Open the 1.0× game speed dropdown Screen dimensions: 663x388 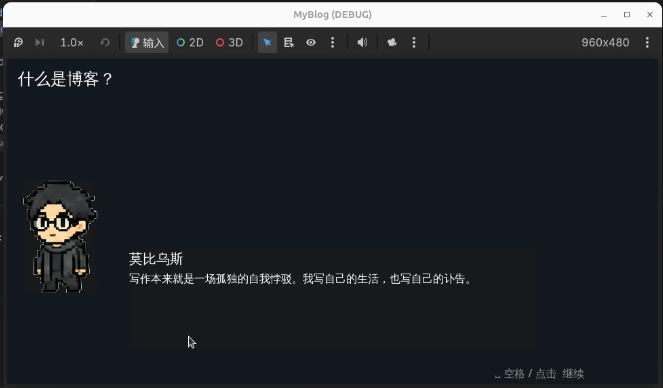[x=72, y=42]
